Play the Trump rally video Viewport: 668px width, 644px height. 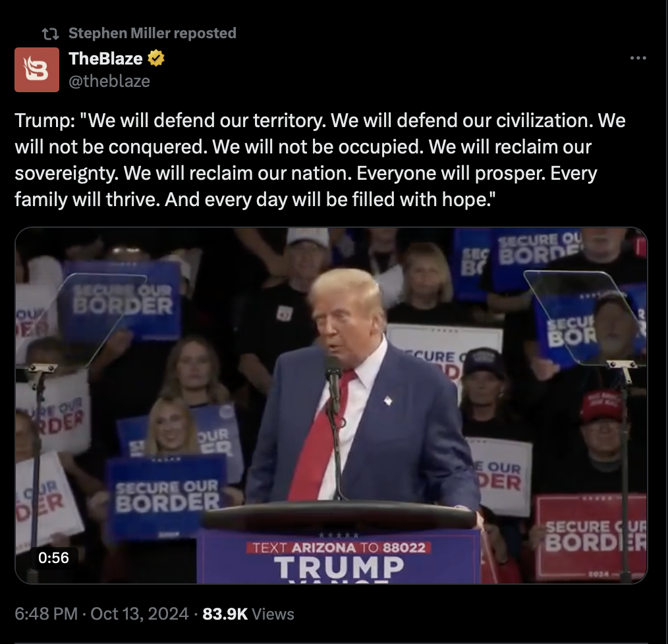[331, 406]
